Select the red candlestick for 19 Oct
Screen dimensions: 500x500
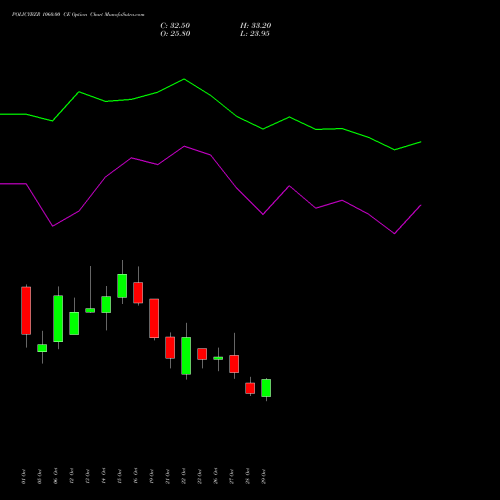tap(154, 318)
